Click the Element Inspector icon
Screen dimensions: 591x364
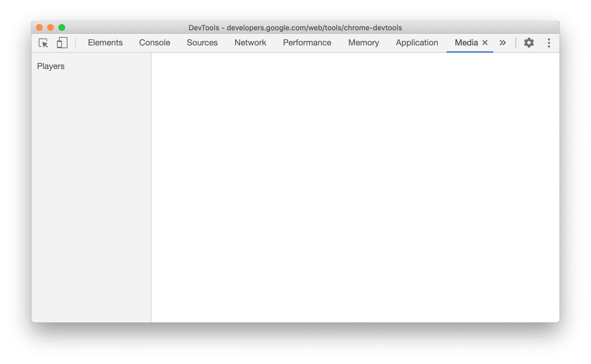coord(43,42)
